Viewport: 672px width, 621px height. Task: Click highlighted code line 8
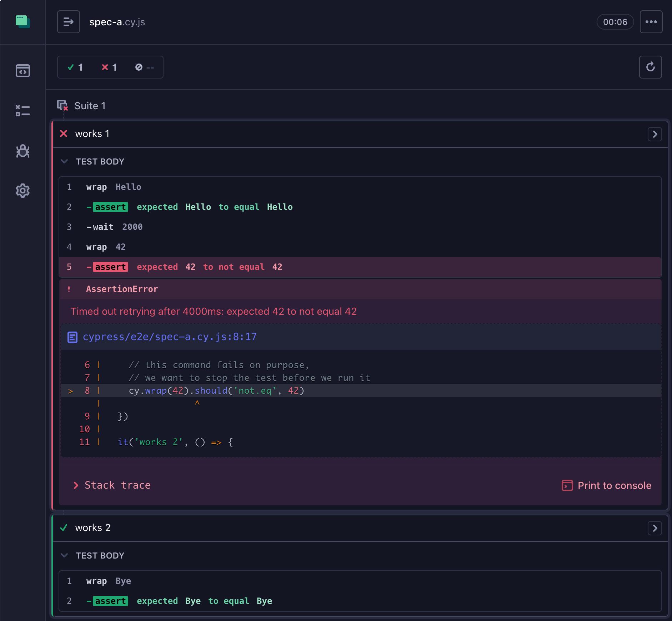point(361,390)
